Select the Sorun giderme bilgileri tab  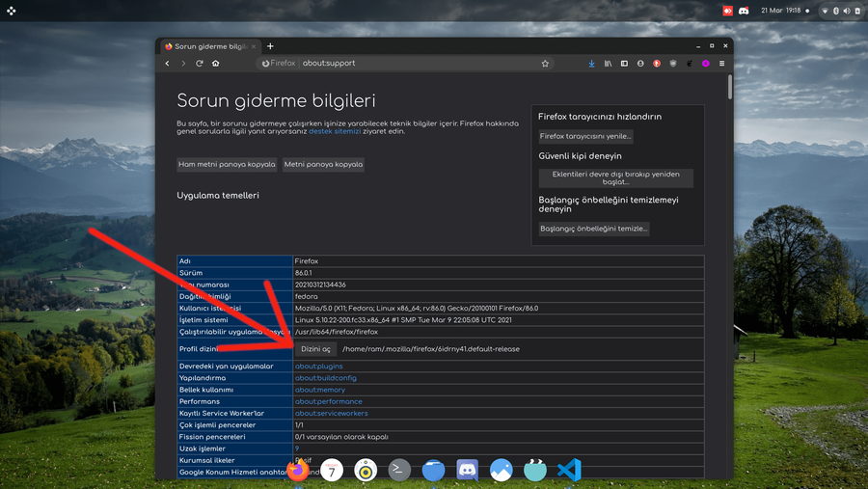(210, 46)
